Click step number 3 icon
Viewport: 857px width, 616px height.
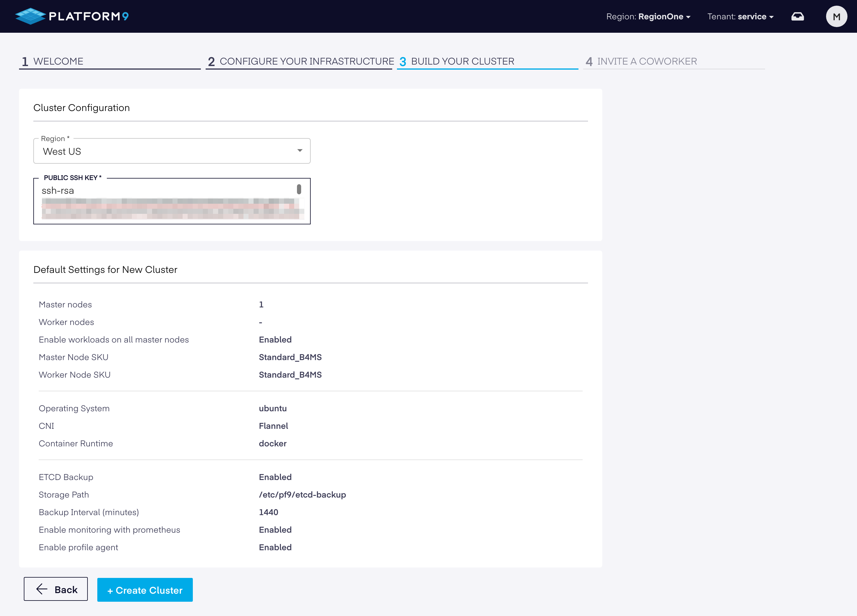403,62
